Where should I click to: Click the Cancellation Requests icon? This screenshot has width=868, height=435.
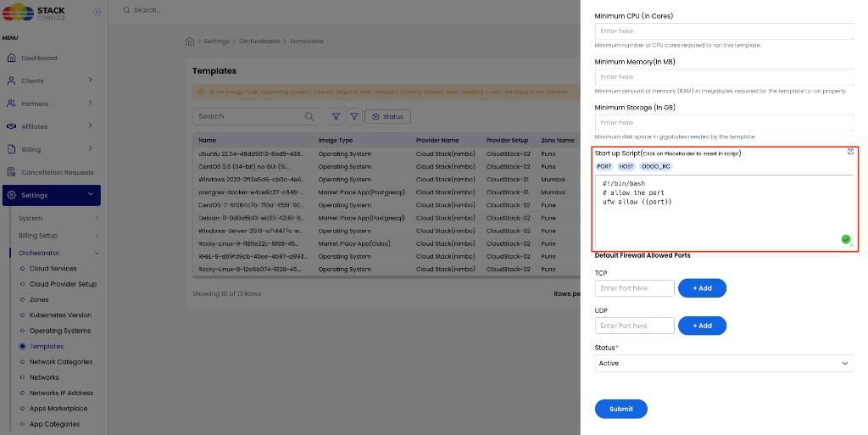(12, 172)
